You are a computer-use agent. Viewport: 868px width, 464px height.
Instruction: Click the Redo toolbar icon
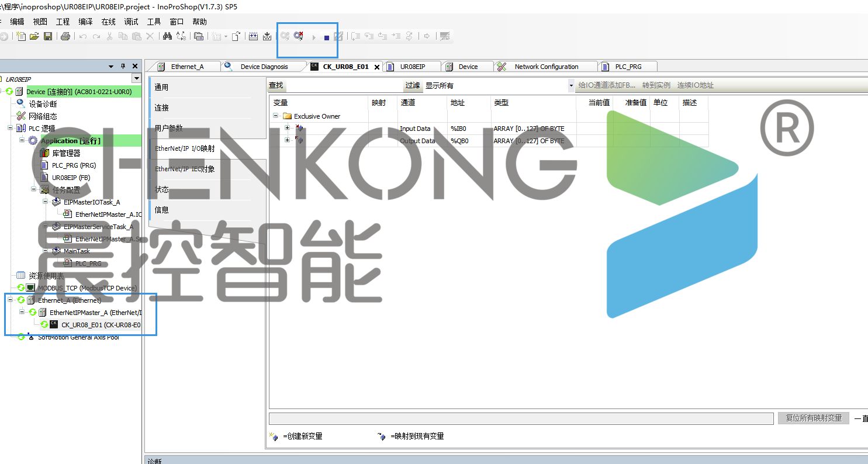(x=96, y=36)
